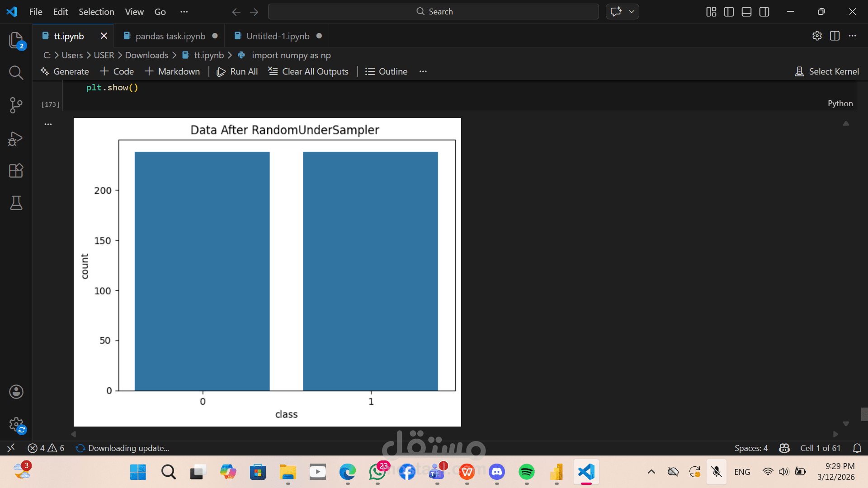Viewport: 868px width, 488px height.
Task: Click Select Kernel button
Action: (x=827, y=71)
